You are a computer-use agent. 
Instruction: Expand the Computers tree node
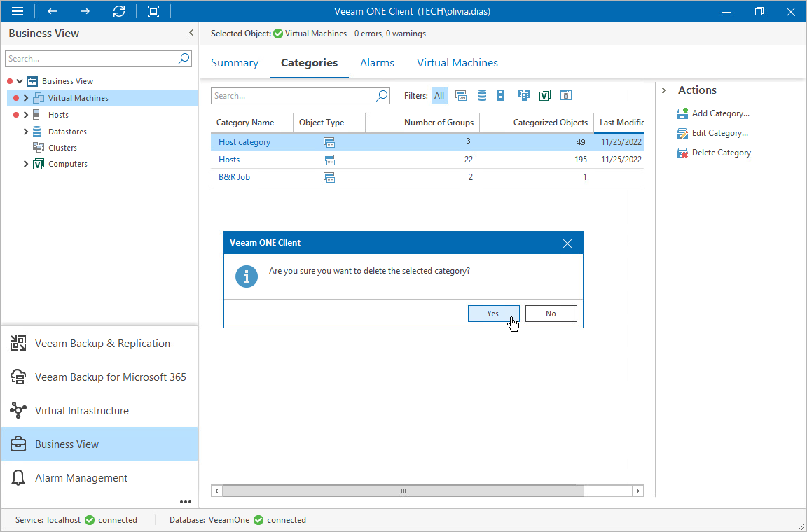(x=26, y=164)
